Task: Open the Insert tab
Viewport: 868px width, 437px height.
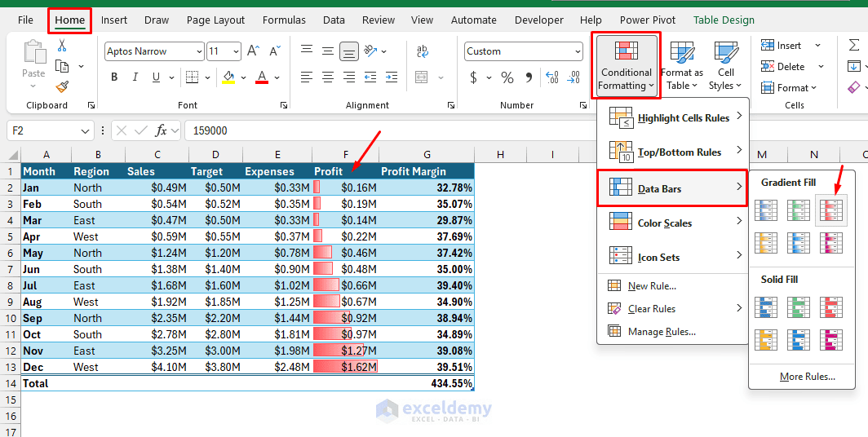Action: pos(114,20)
